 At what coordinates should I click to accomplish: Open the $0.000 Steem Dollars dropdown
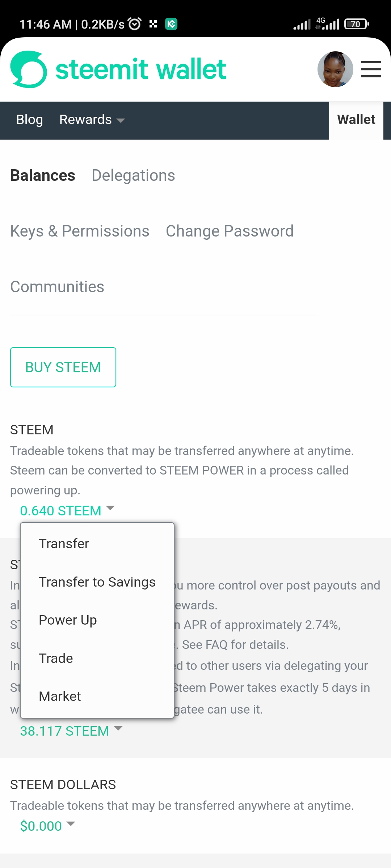(x=47, y=826)
